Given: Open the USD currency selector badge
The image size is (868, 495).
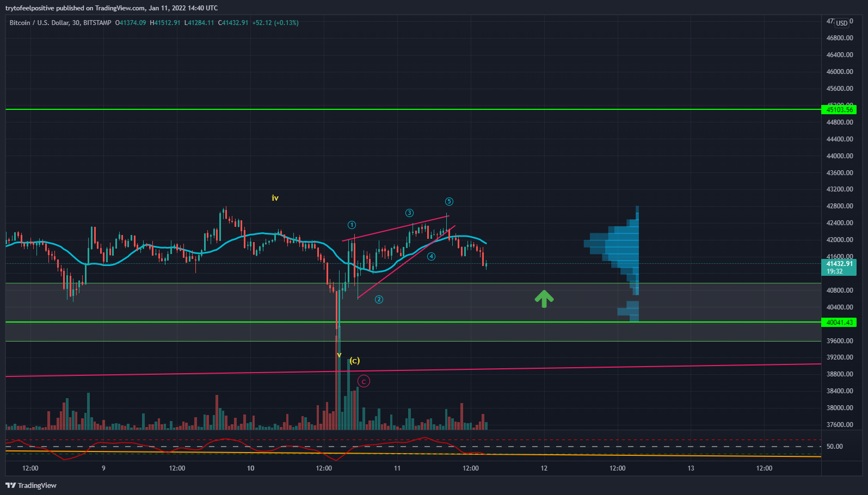Looking at the screenshot, I should click(x=842, y=23).
